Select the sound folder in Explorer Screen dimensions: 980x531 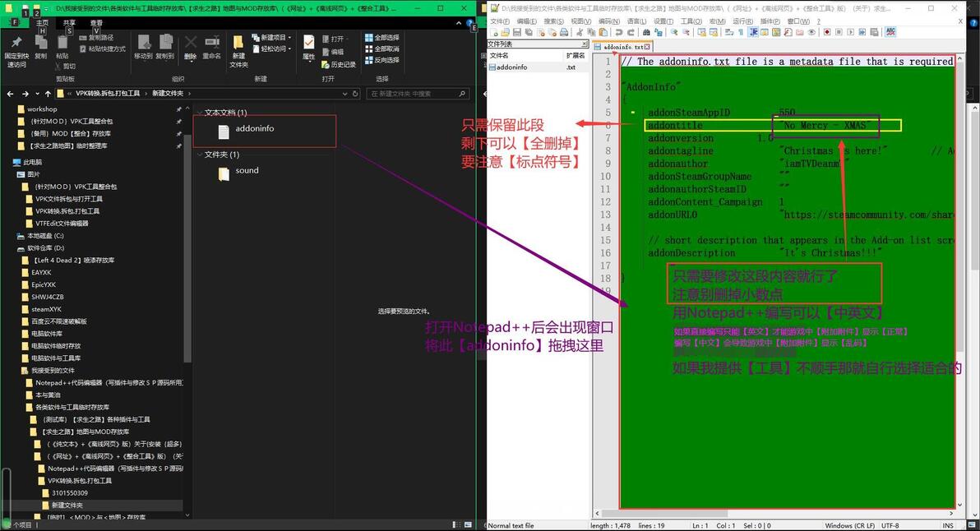click(x=238, y=173)
